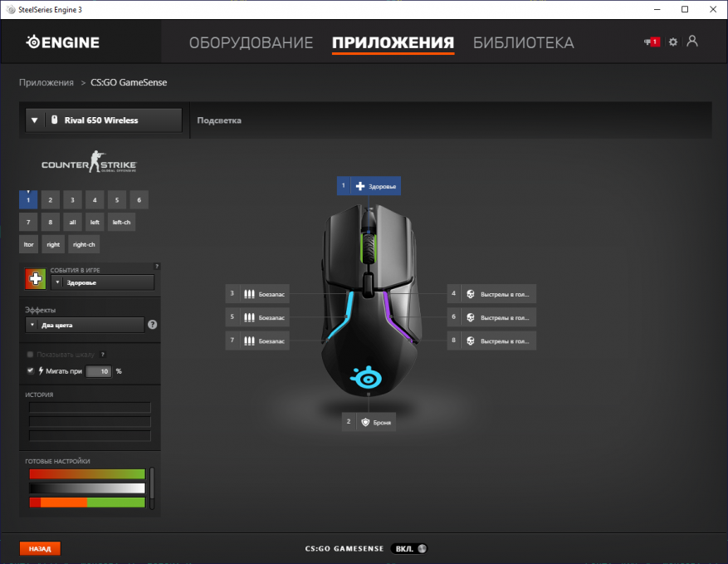Select zone 1 Здоровье label on mouse

coord(369,186)
